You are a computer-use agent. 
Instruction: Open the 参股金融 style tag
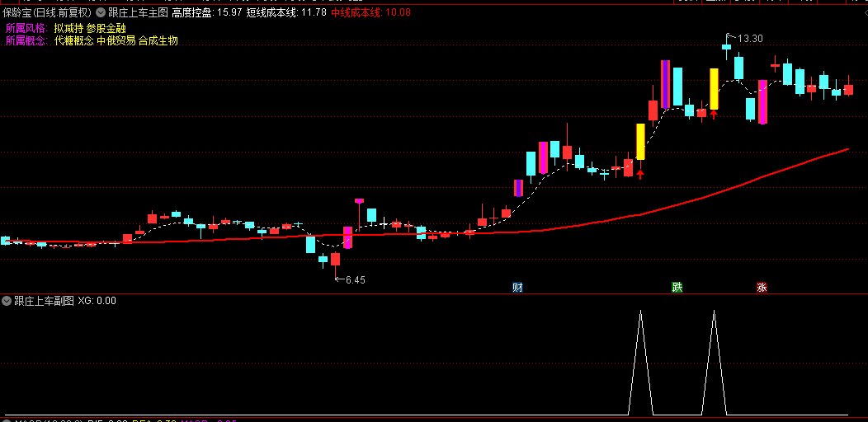pos(106,28)
